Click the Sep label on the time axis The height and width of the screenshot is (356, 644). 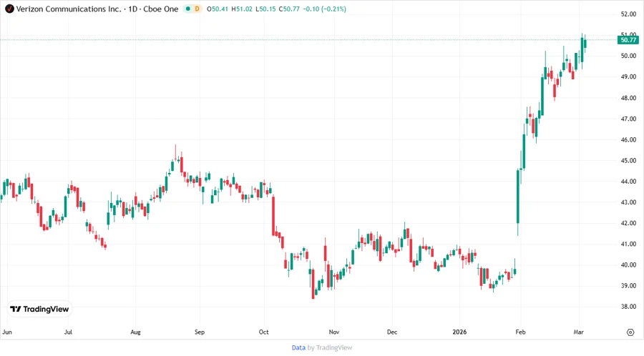(x=200, y=332)
